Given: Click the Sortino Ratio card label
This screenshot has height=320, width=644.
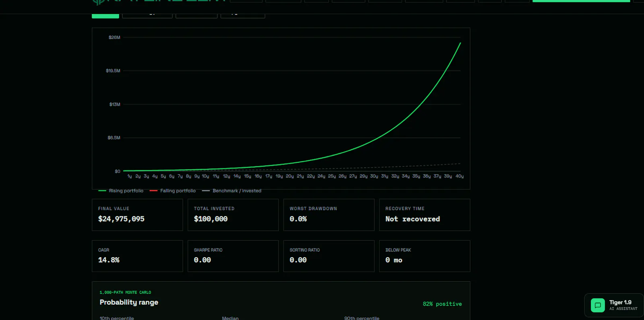Looking at the screenshot, I should pos(305,250).
